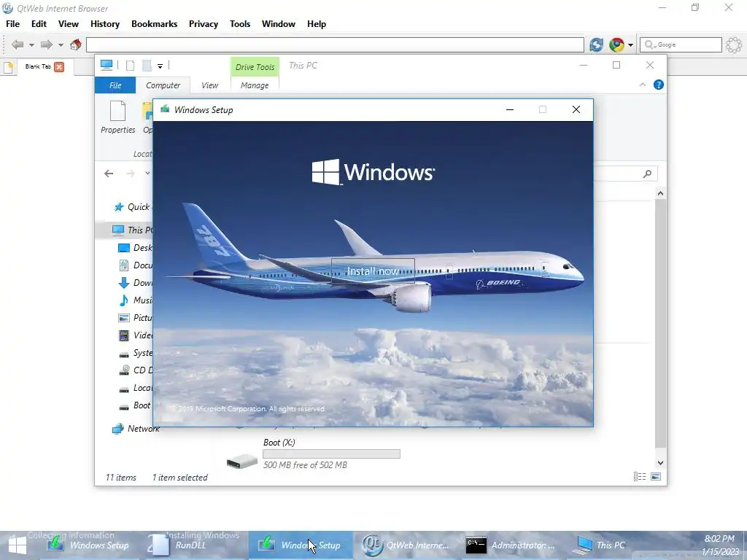This screenshot has height=560, width=747.
Task: Go back in QtWeb browser toolbar
Action: coord(18,44)
